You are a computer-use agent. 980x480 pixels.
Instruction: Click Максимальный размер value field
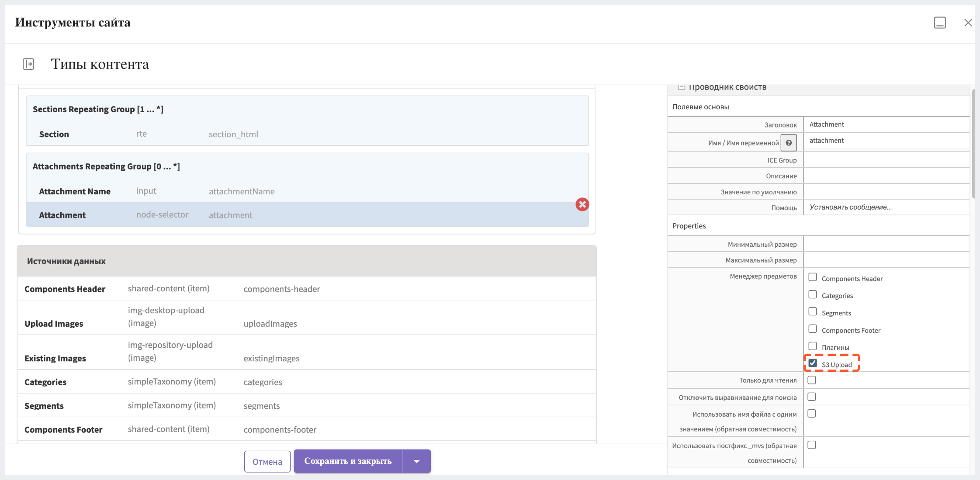coord(886,260)
